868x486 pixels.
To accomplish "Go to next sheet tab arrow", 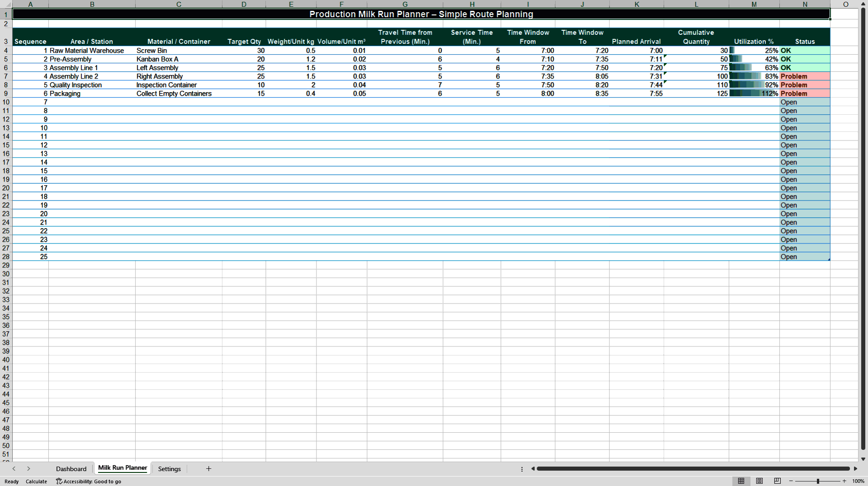I will click(x=28, y=468).
